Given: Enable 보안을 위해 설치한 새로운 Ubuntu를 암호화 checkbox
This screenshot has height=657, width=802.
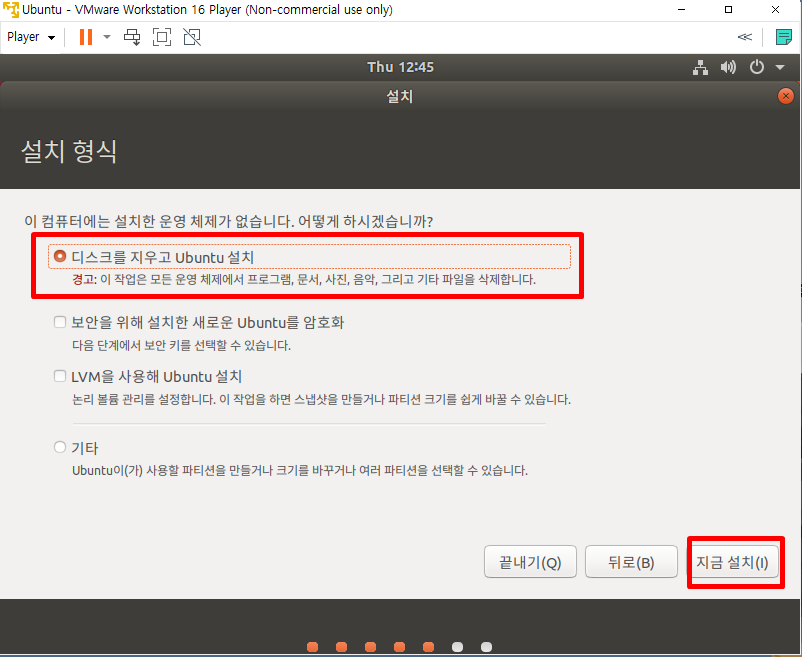Looking at the screenshot, I should coord(60,322).
